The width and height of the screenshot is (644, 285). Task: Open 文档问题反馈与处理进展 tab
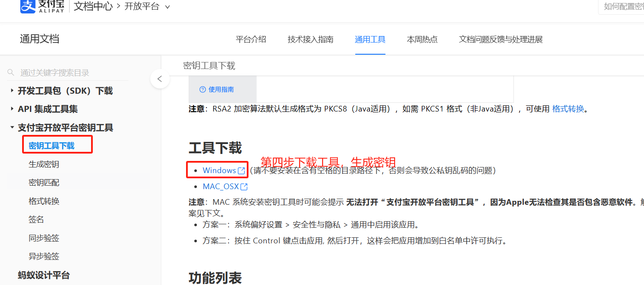(x=501, y=39)
